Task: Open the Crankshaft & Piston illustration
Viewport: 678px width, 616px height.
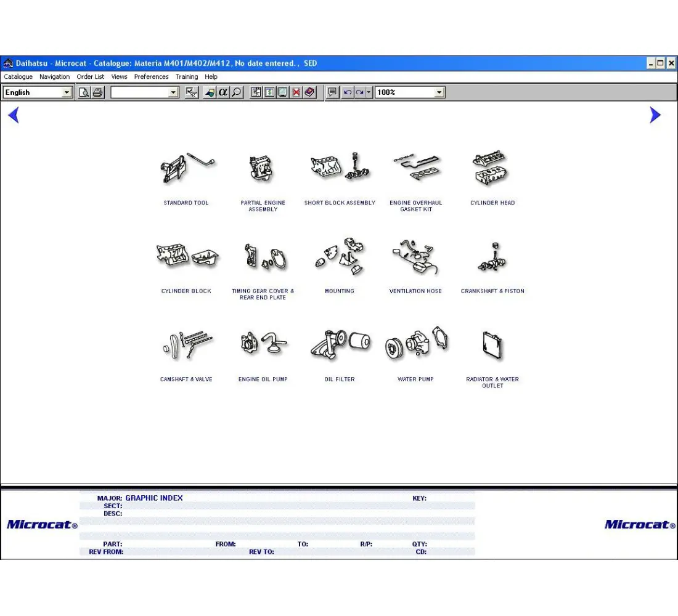Action: [x=492, y=257]
